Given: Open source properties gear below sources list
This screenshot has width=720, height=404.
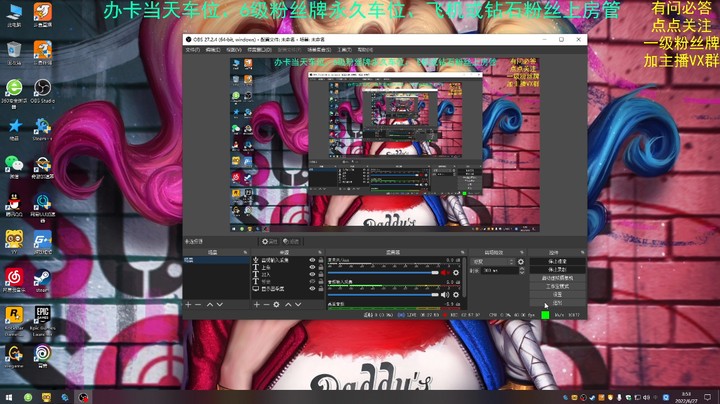Looking at the screenshot, I should (x=276, y=304).
